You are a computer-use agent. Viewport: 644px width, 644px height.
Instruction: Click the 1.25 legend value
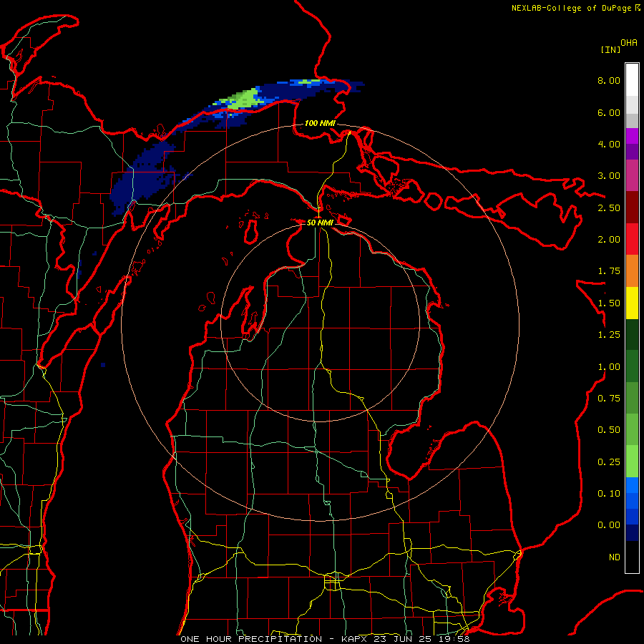coord(609,335)
